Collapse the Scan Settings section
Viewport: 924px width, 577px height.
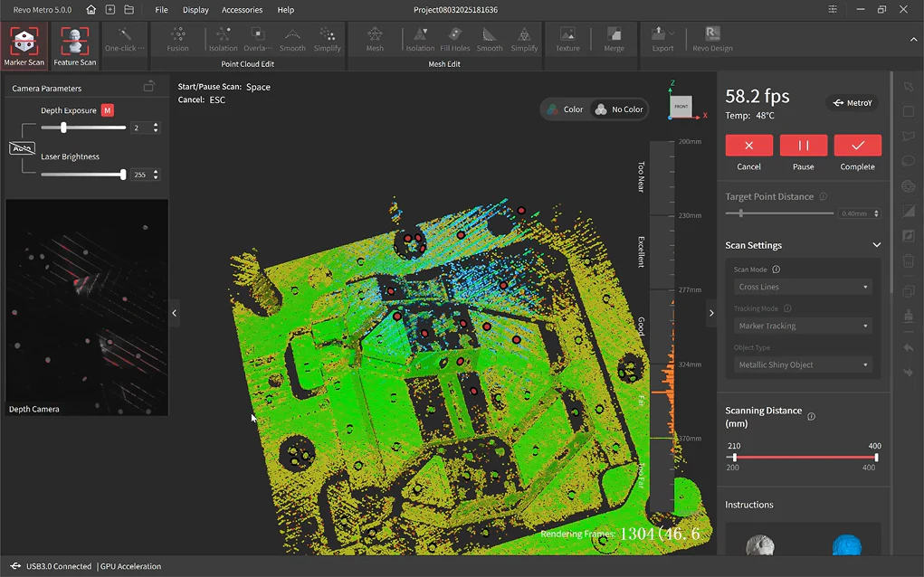(x=876, y=245)
